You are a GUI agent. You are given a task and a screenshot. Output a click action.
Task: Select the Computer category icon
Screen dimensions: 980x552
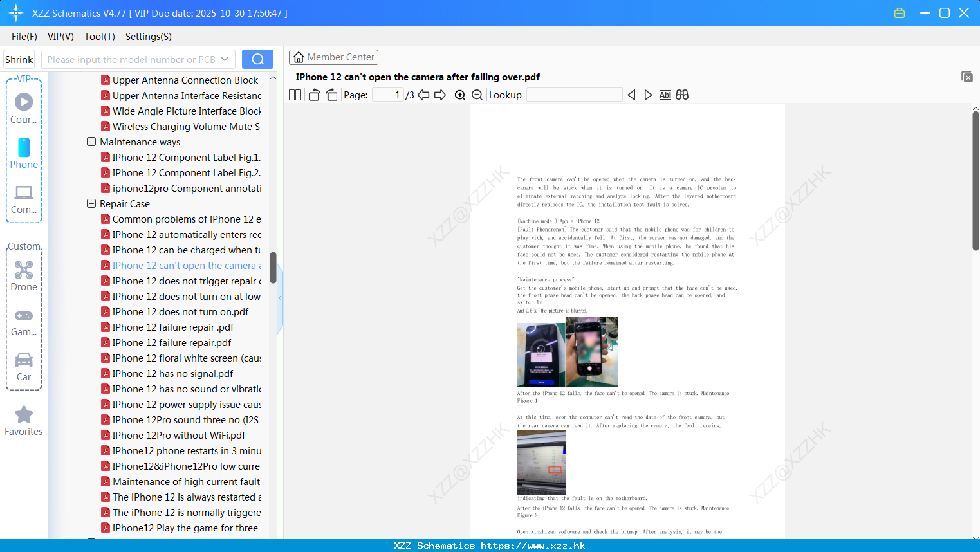click(24, 199)
